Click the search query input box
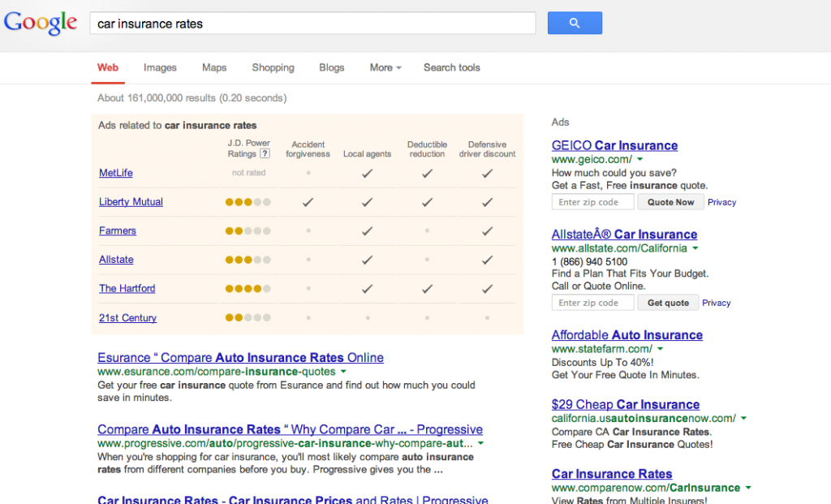 [x=312, y=24]
